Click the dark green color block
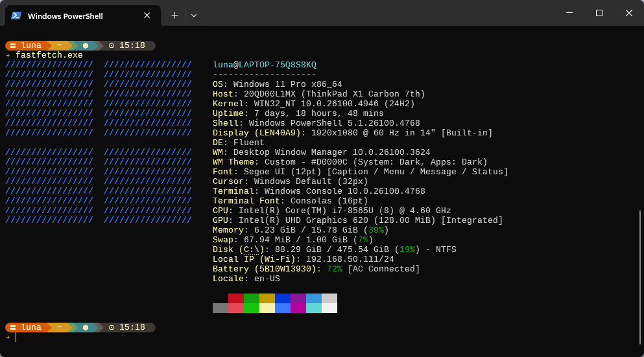Image resolution: width=644 pixels, height=357 pixels. [252, 298]
